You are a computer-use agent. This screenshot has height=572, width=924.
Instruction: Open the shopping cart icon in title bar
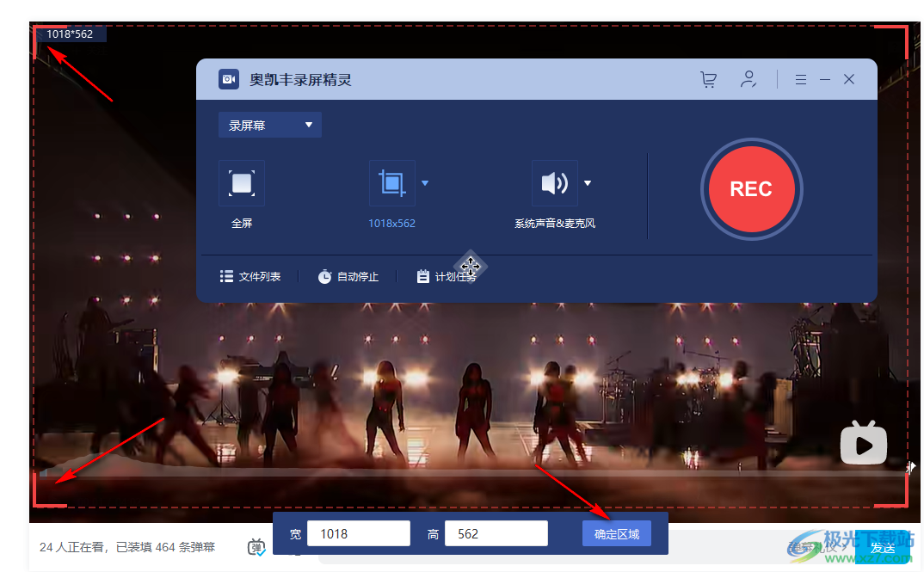point(708,79)
